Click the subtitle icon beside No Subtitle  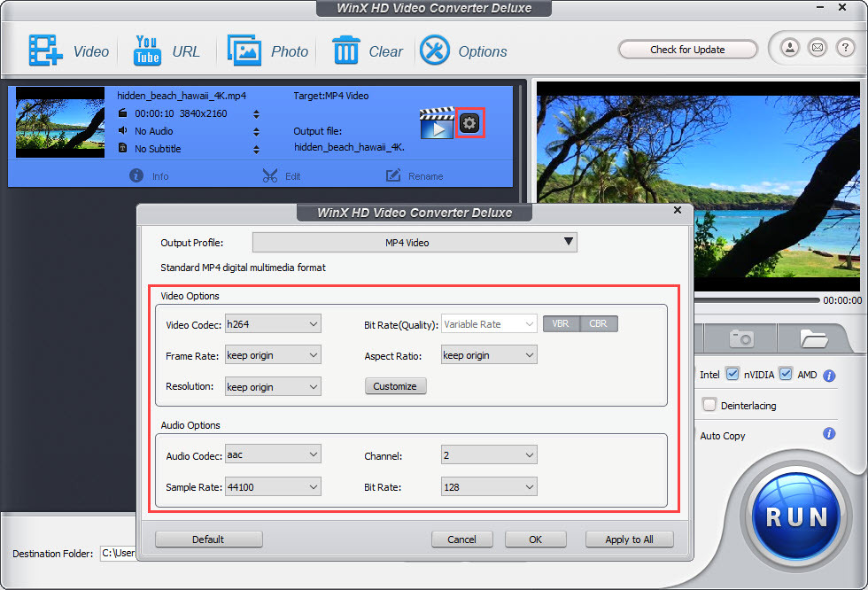click(123, 148)
